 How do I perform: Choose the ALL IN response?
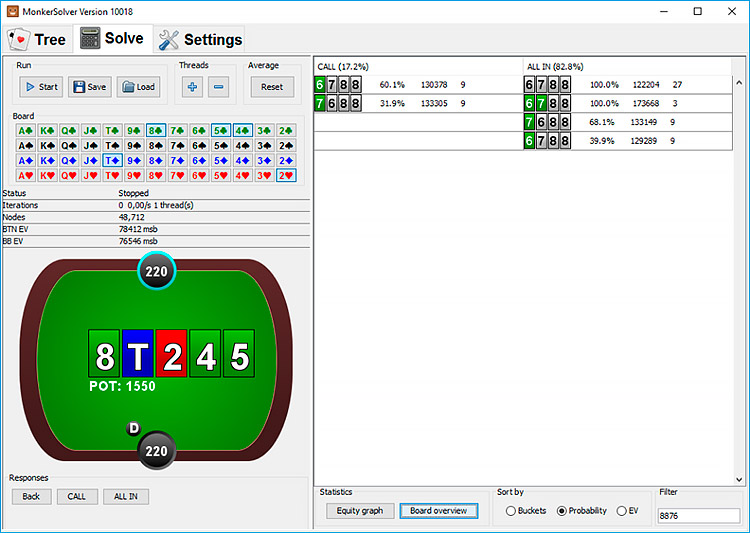(126, 496)
